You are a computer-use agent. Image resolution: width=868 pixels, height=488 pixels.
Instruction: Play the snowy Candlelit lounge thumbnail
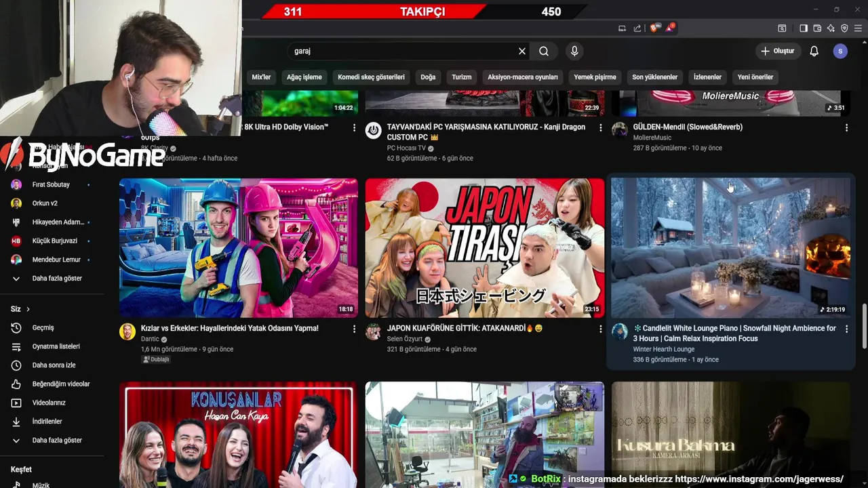(730, 248)
